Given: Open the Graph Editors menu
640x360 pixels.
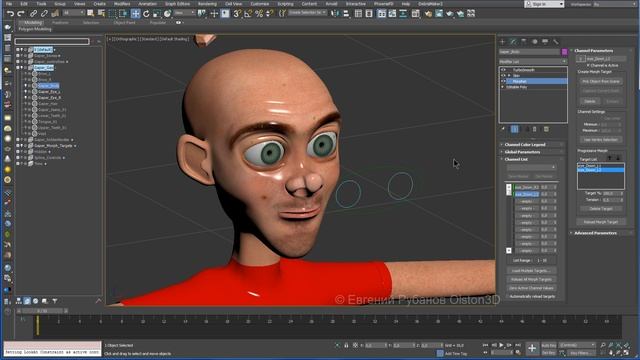Looking at the screenshot, I should coord(177,4).
